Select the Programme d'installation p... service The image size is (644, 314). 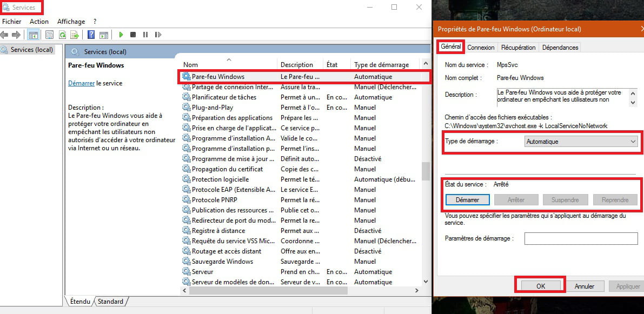pyautogui.click(x=301, y=149)
